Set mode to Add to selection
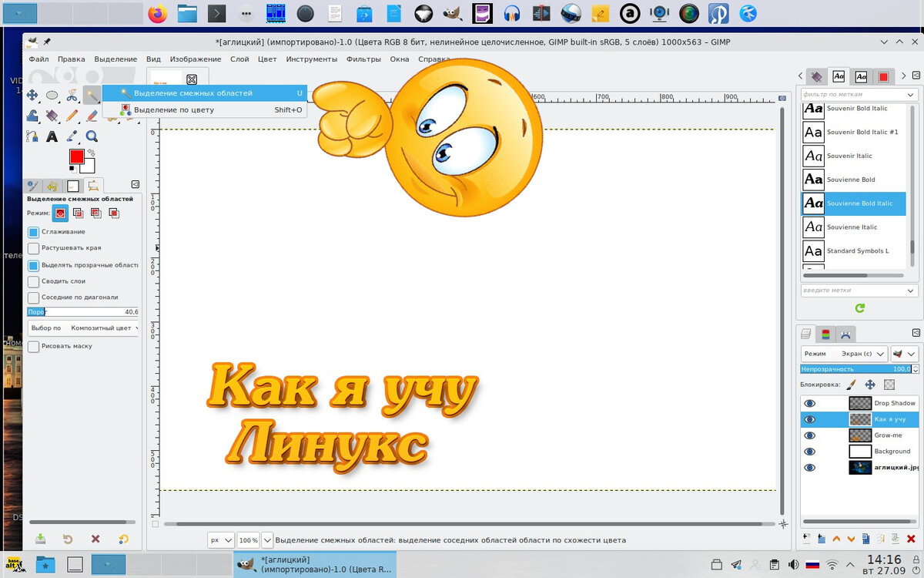 78,213
